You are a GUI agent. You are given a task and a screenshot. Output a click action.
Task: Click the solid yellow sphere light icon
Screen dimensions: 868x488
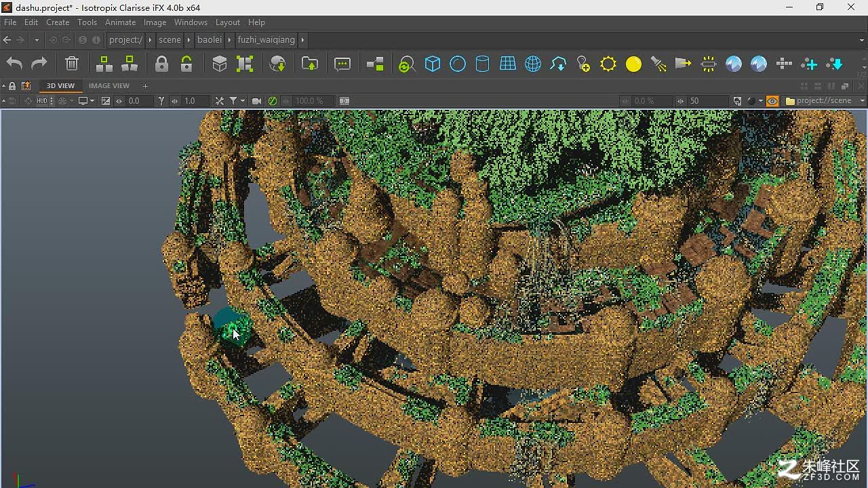[633, 64]
